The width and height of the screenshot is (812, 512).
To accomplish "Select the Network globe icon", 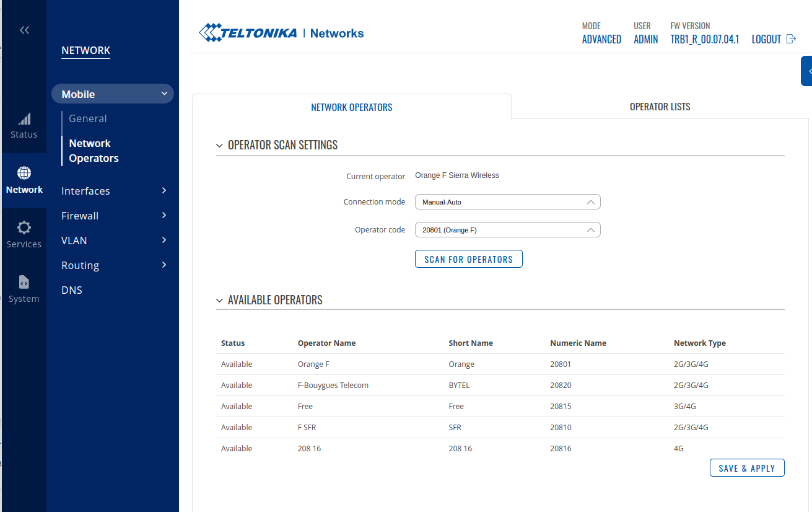I will 24,173.
